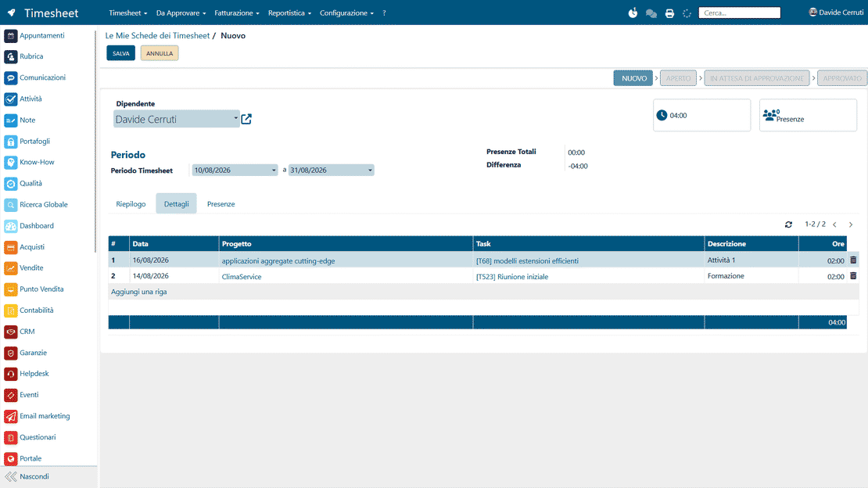Click the loading spinner icon in top bar
868x488 pixels.
687,13
